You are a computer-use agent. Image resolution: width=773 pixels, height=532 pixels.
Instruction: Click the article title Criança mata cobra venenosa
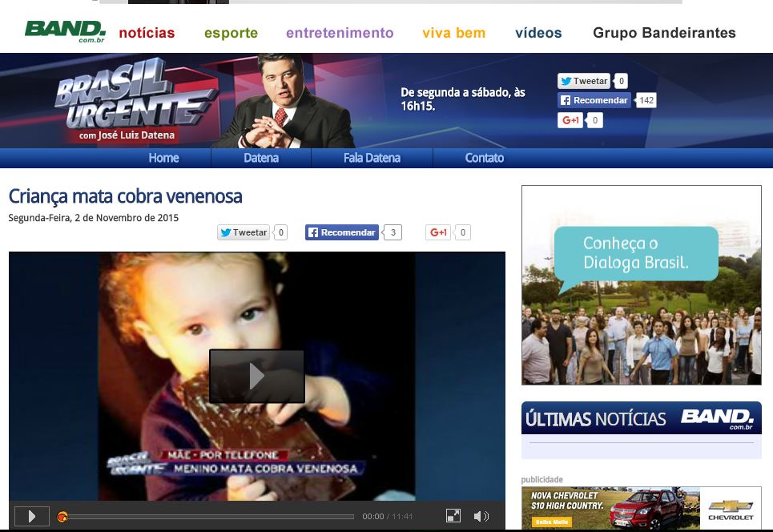coord(125,196)
